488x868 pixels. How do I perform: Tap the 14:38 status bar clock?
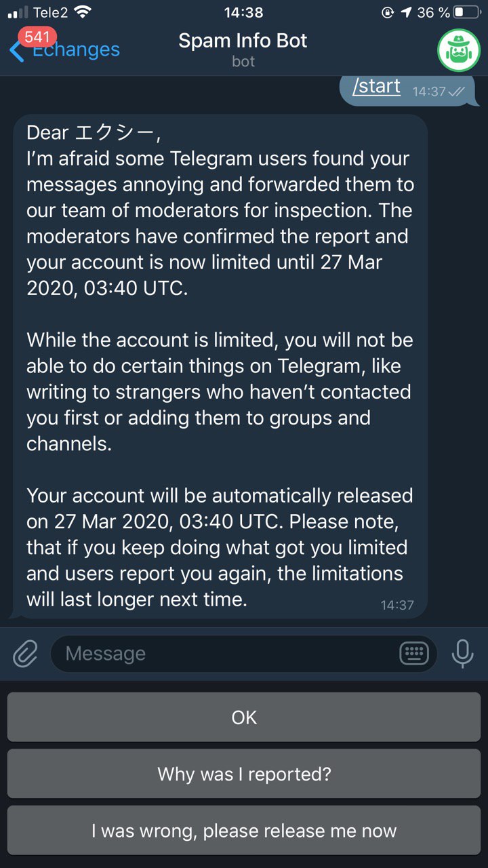click(243, 12)
